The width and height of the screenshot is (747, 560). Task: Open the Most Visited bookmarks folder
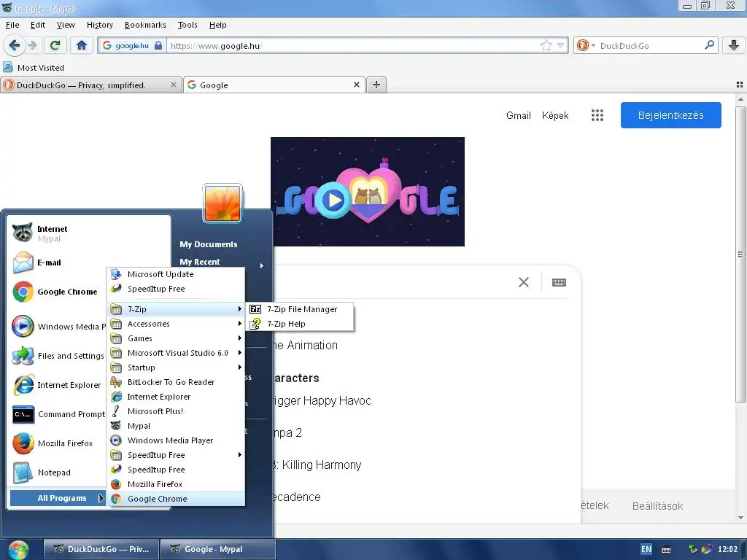coord(34,68)
